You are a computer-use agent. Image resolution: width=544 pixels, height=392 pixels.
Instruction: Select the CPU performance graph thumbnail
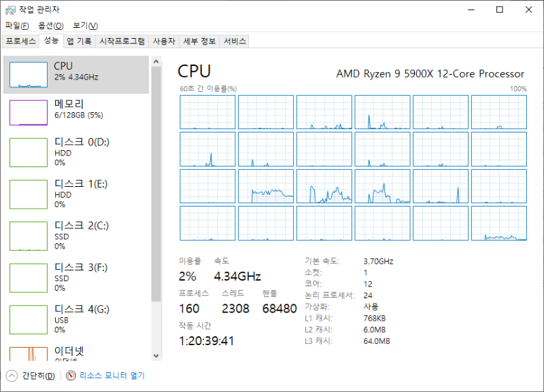point(29,75)
